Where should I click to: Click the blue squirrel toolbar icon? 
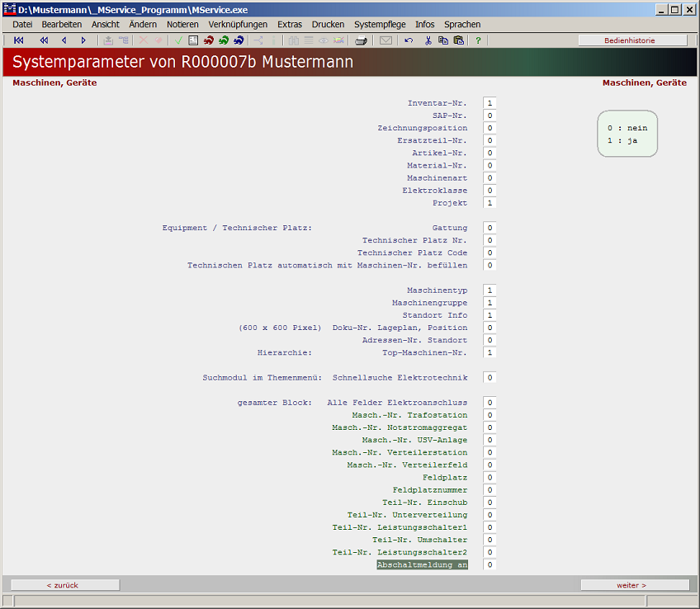(239, 40)
